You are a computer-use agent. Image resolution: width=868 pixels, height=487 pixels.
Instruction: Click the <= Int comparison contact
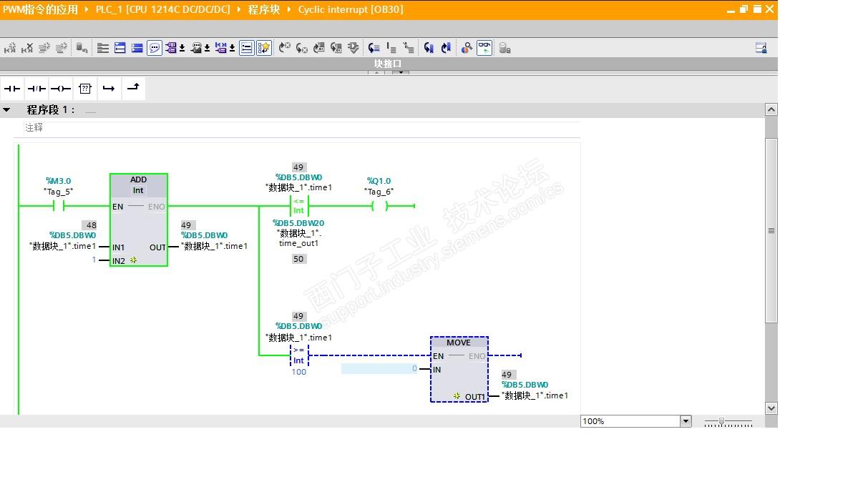(298, 206)
